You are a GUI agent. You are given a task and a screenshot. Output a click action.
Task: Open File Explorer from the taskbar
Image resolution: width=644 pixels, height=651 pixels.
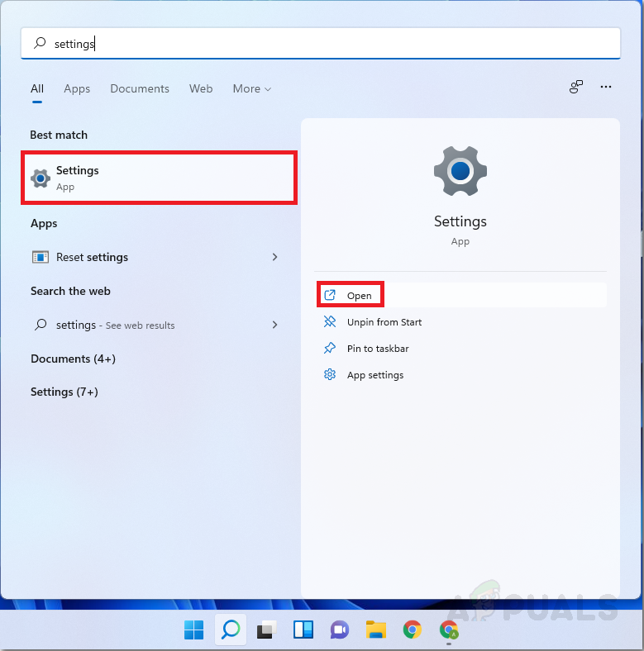[375, 630]
